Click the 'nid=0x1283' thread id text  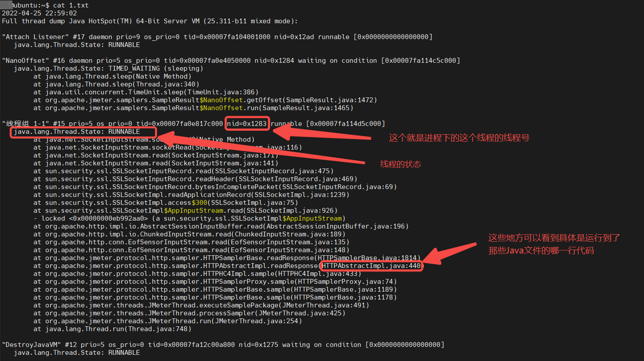[x=247, y=123]
